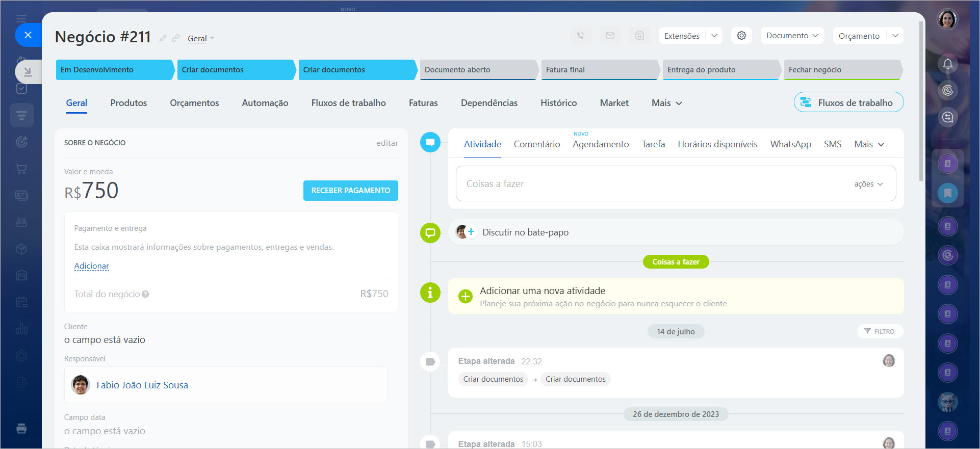Select the Documento aberto stage
Image resolution: width=980 pixels, height=449 pixels.
point(479,70)
